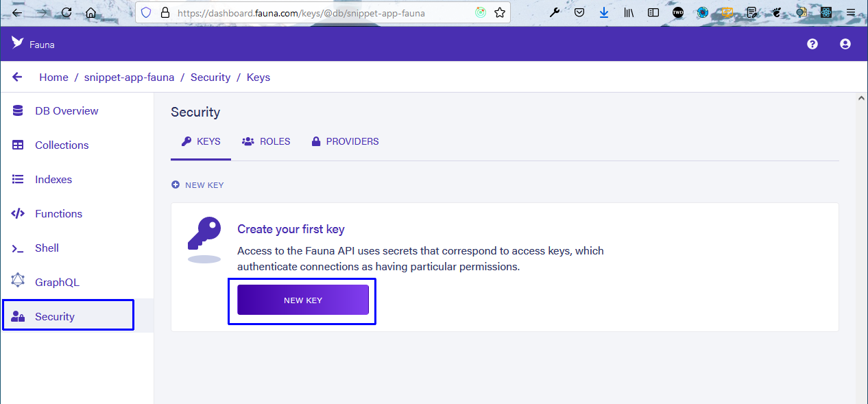The height and width of the screenshot is (404, 868).
Task: Click the small NEW KEY plus link
Action: click(x=197, y=185)
